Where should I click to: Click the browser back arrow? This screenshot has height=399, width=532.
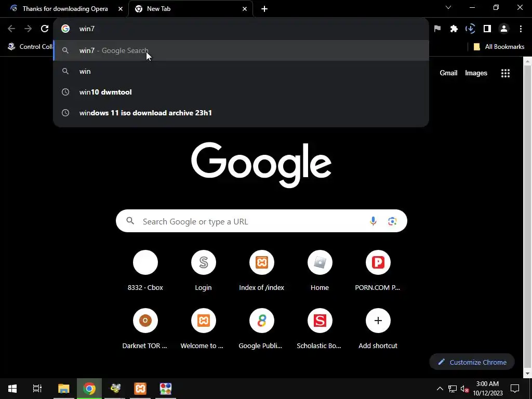(x=11, y=29)
